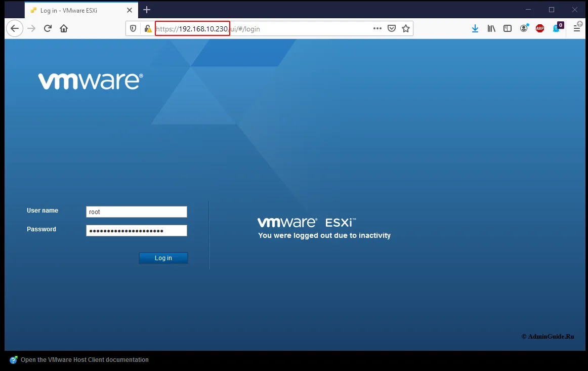The height and width of the screenshot is (371, 588).
Task: Click the browser forward arrow
Action: click(x=31, y=28)
